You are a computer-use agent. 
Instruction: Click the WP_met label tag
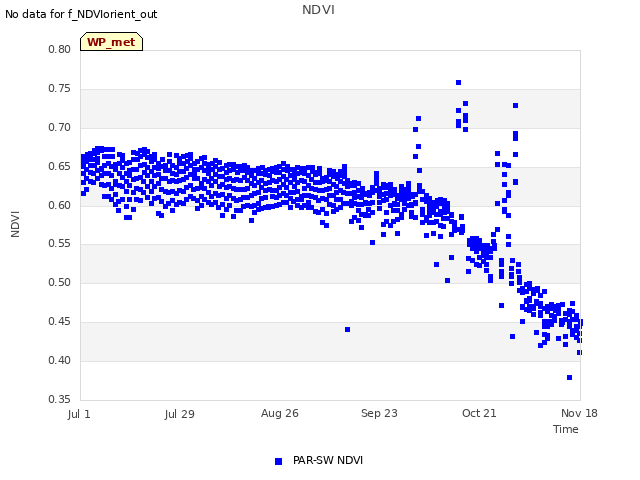(111, 42)
